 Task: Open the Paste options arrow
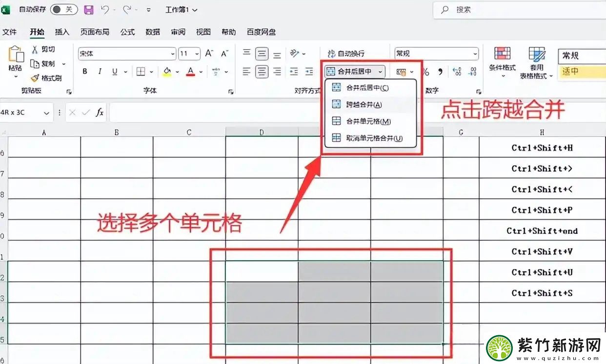(16, 77)
